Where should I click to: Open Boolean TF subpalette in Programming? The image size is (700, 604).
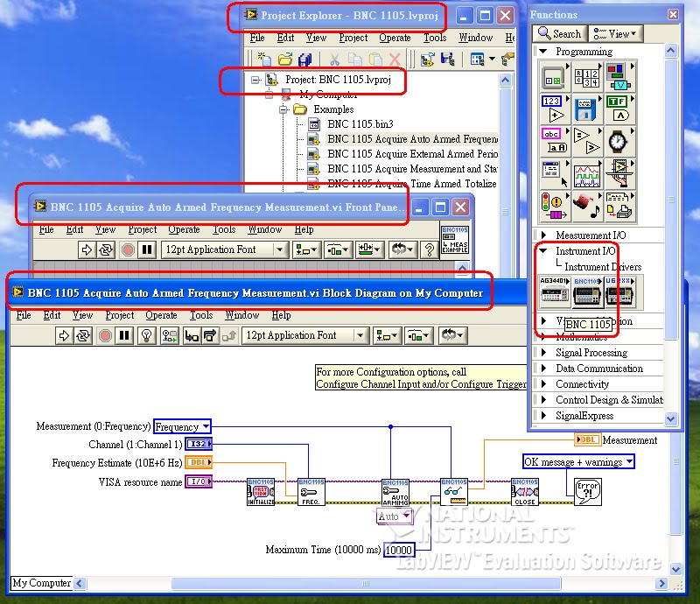[x=620, y=109]
